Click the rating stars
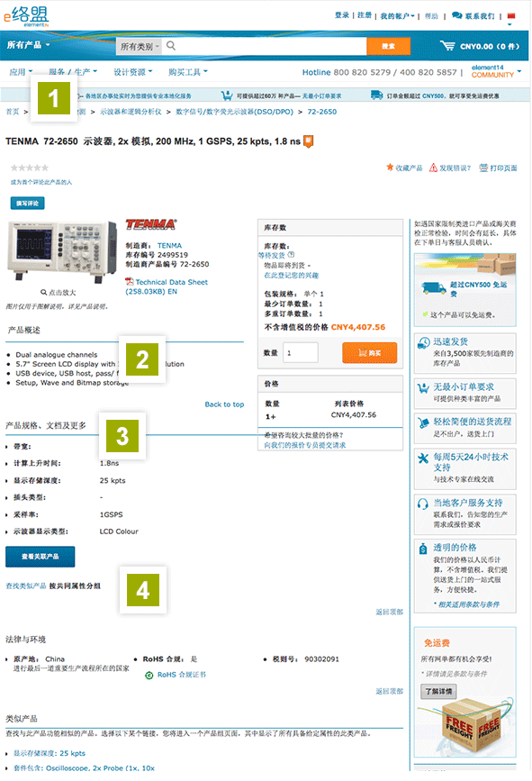This screenshot has width=532, height=781. click(x=30, y=168)
